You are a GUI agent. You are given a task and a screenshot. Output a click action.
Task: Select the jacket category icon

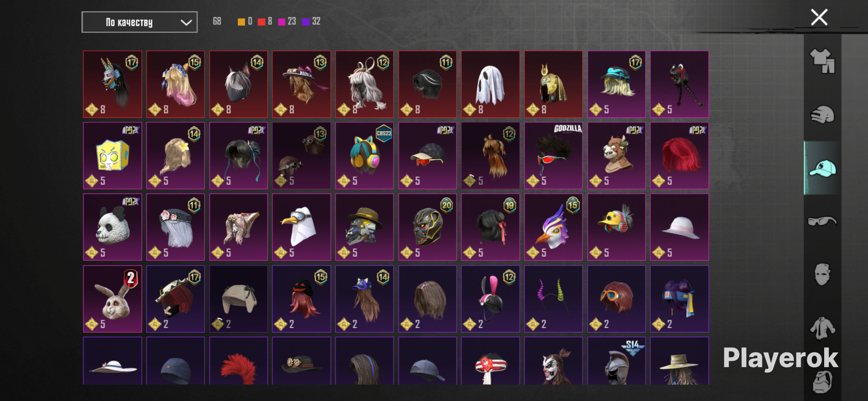(822, 328)
